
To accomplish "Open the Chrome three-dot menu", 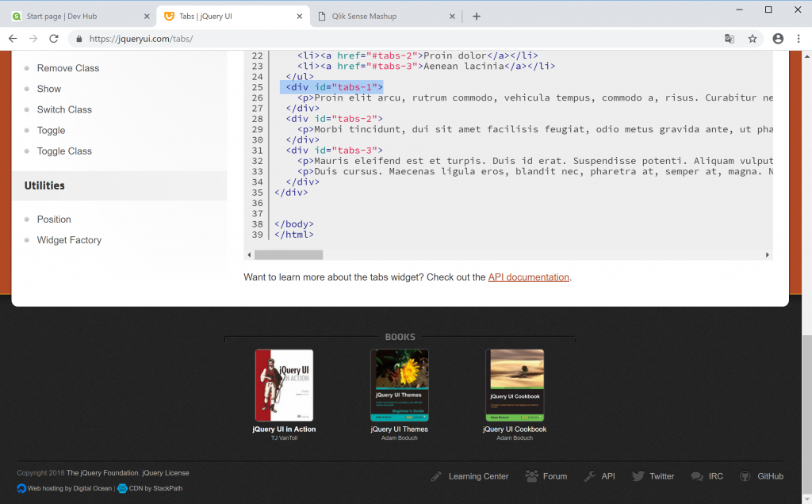I will coord(799,38).
